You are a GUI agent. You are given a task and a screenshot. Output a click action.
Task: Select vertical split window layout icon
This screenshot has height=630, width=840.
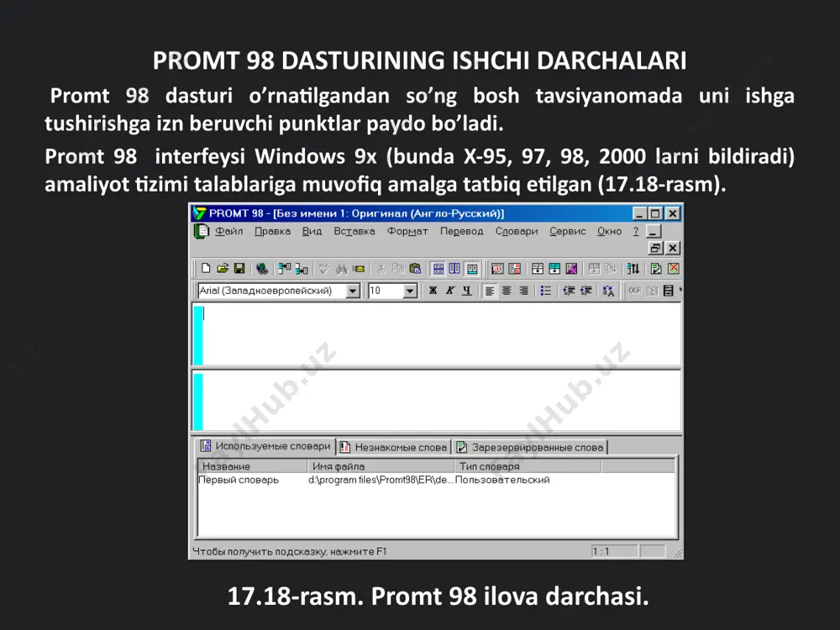tap(454, 269)
